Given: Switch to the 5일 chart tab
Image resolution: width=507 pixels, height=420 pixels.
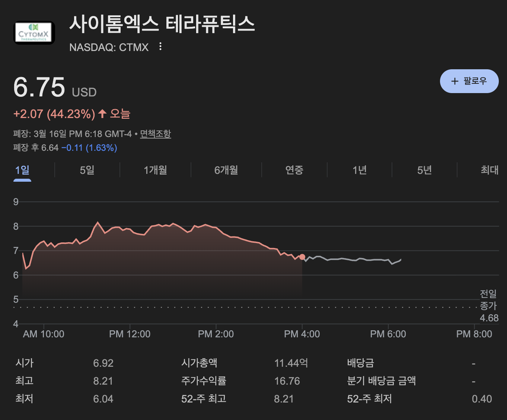Looking at the screenshot, I should [x=87, y=170].
